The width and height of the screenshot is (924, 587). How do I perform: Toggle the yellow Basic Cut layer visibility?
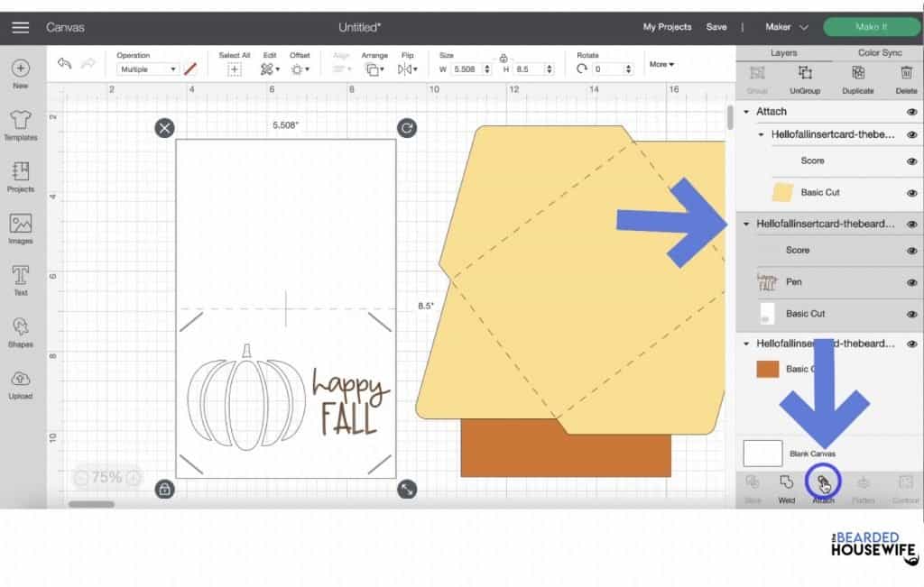point(910,192)
